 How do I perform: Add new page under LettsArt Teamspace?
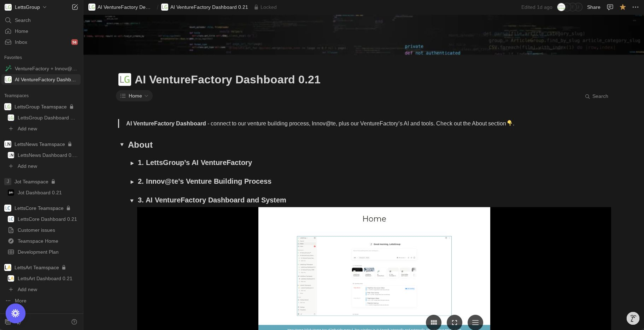[x=27, y=289]
